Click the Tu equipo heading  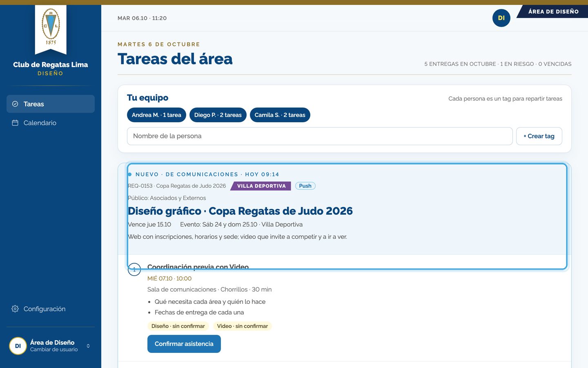tap(147, 98)
